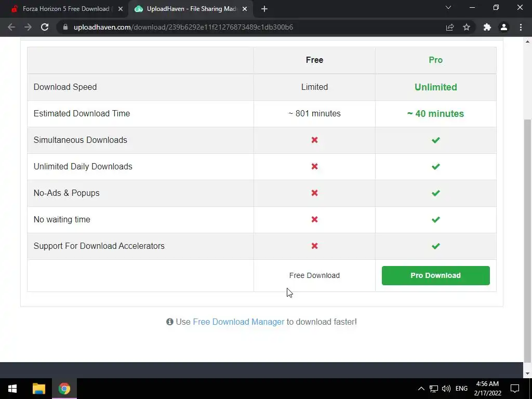Click the '~ 40 minutes' cell
532x399 pixels.
436,113
